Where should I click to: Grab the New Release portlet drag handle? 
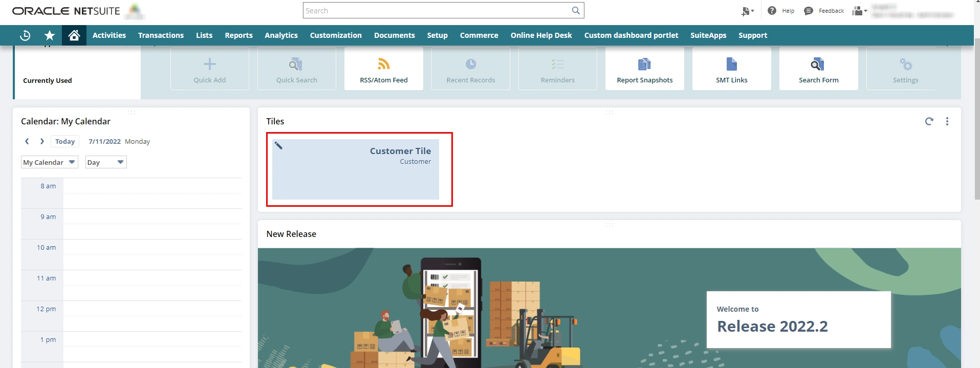(609, 225)
